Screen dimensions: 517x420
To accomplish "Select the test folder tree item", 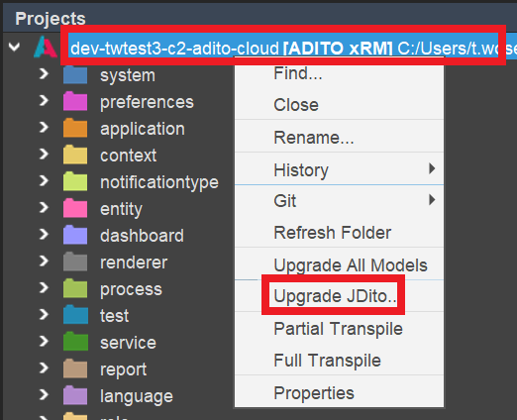I will point(114,315).
